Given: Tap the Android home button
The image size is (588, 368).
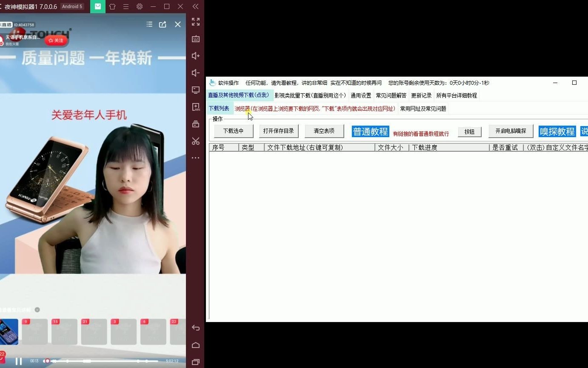Looking at the screenshot, I should (196, 345).
